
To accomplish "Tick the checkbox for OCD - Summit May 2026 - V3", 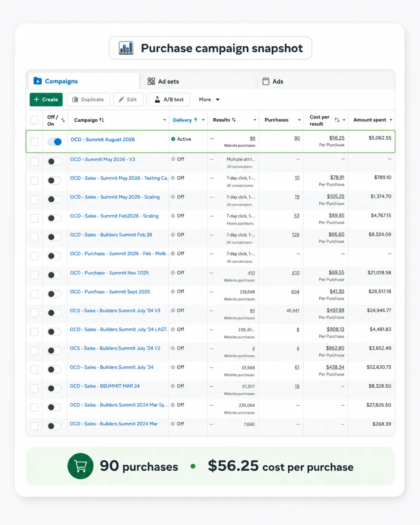I will pyautogui.click(x=34, y=161).
